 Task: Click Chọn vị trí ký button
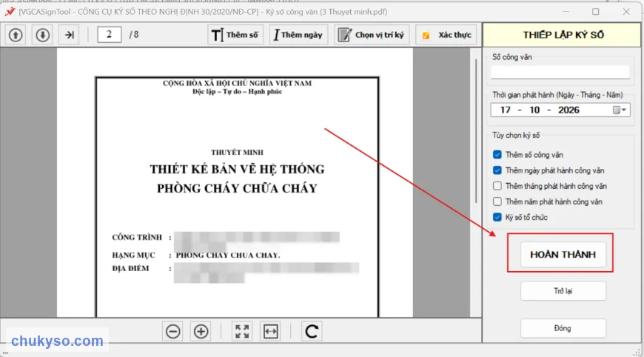click(372, 35)
